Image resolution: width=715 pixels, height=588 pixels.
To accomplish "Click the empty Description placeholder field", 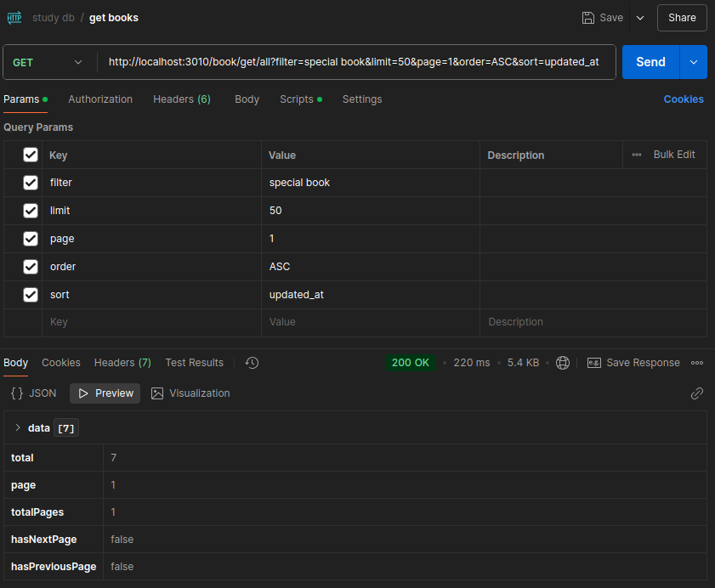I will pos(593,322).
